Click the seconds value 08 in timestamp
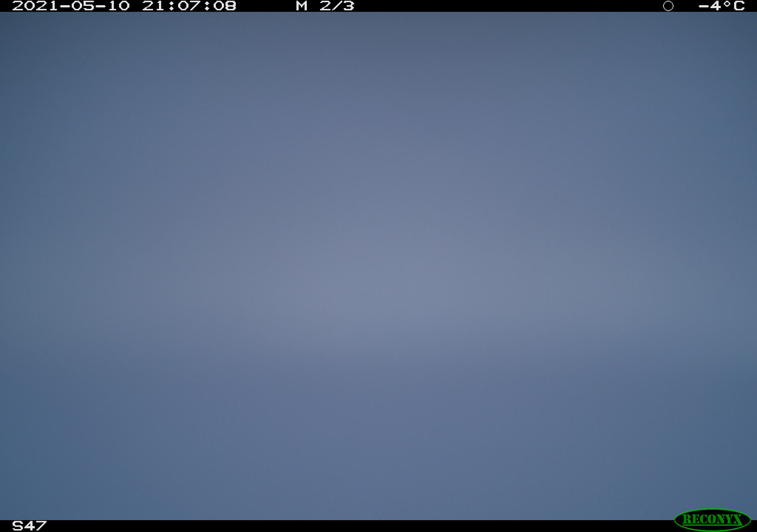The image size is (757, 532). [x=225, y=6]
